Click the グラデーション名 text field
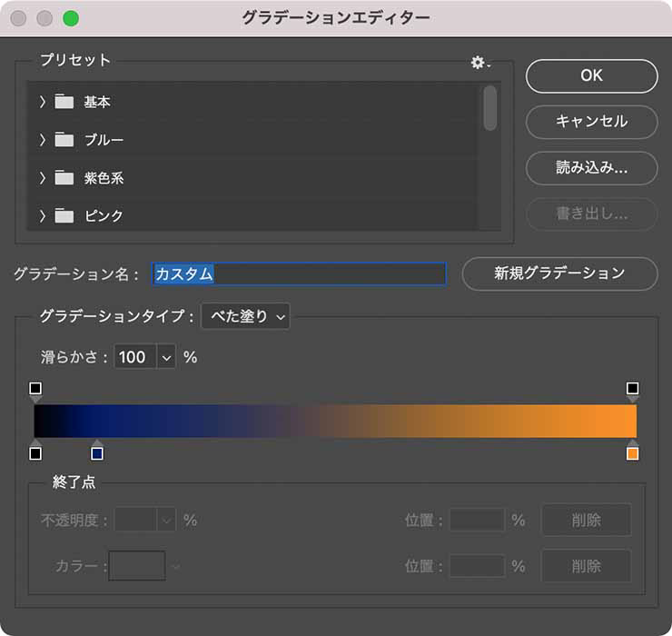The image size is (672, 636). 299,273
